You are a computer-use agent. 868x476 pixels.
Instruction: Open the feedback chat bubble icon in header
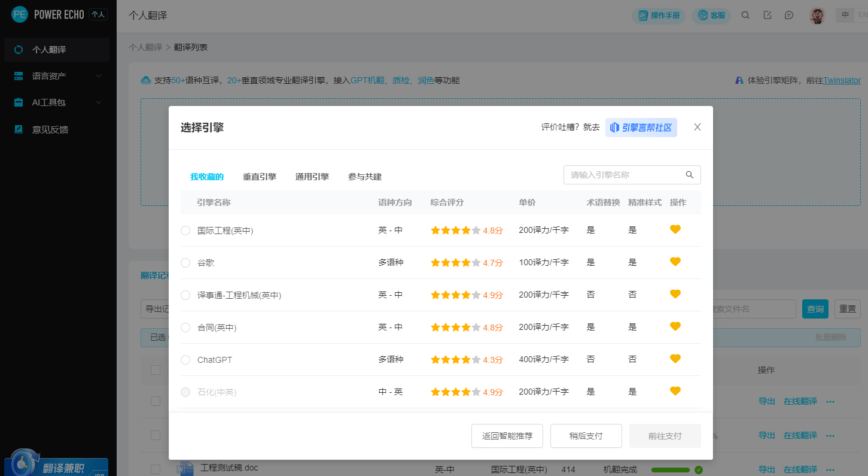(x=790, y=15)
